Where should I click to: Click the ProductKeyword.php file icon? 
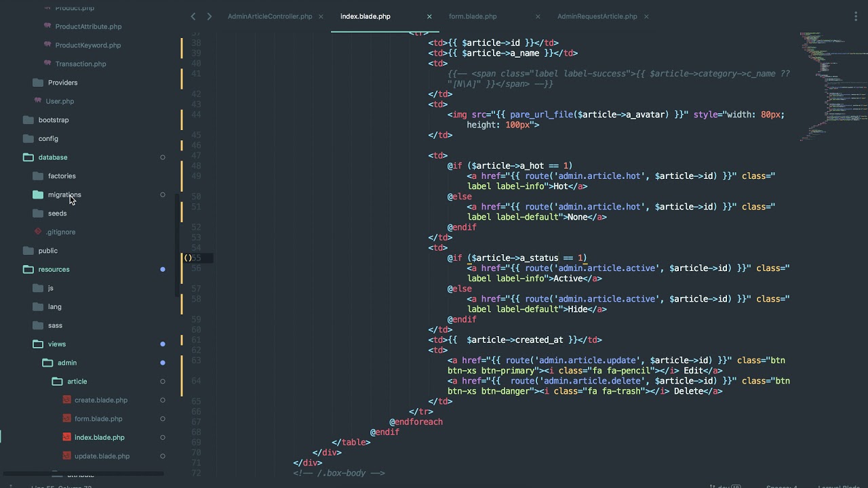click(x=47, y=45)
